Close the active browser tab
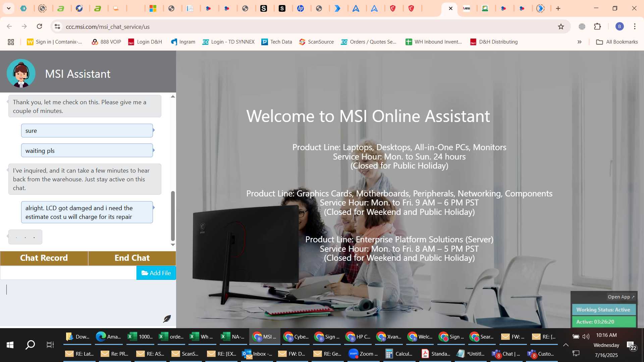The width and height of the screenshot is (644, 362). pos(450,8)
